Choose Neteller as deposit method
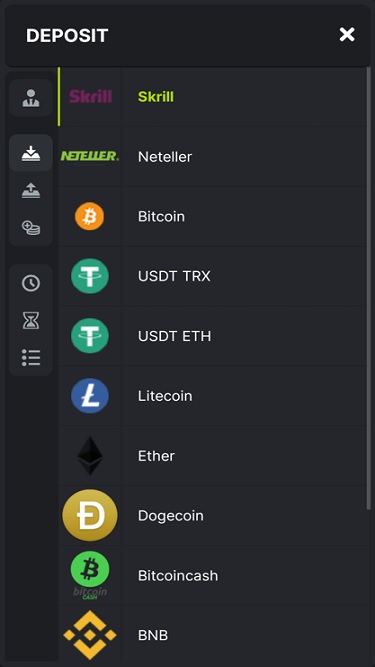Viewport: 375px width, 667px height. point(213,157)
